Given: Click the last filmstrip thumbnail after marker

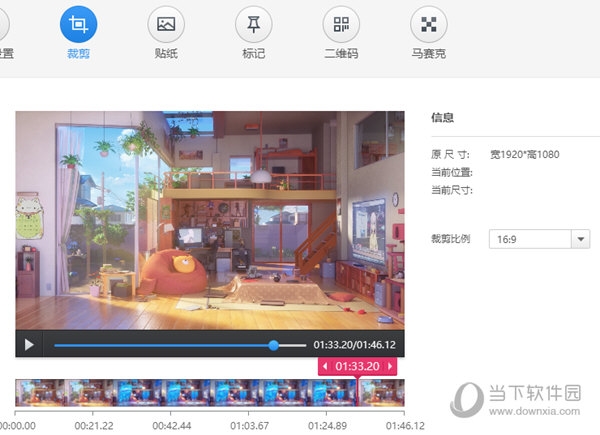Looking at the screenshot, I should coord(382,393).
